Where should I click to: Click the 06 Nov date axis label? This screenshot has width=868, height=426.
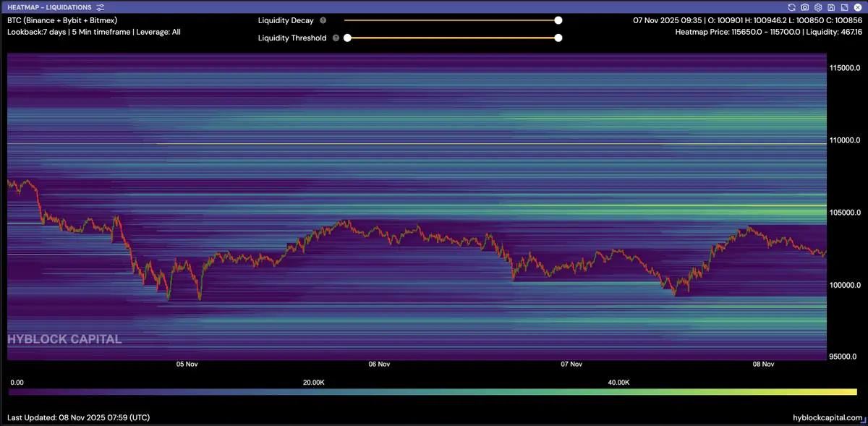(379, 365)
